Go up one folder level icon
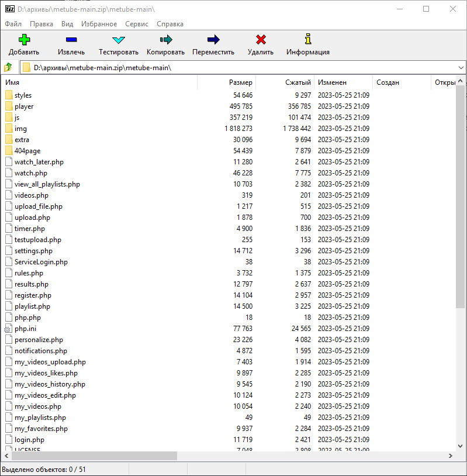Viewport: 467px width, 476px height. 8,68
